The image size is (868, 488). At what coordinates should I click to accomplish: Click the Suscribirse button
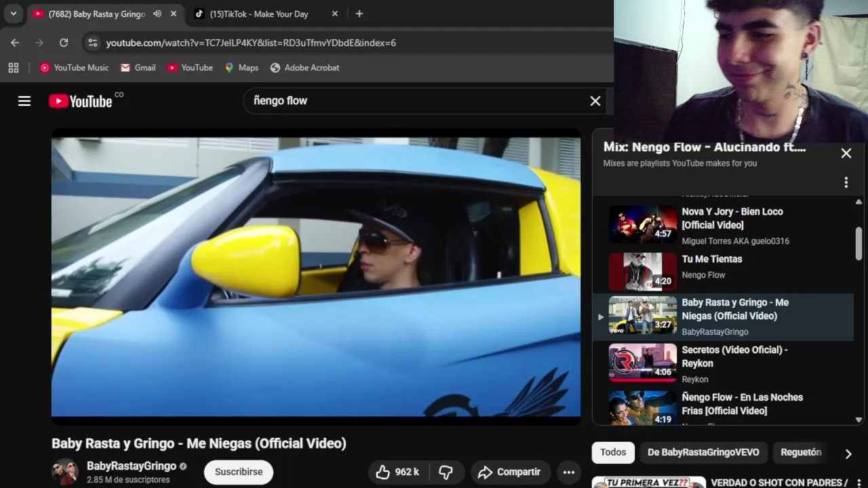click(239, 472)
